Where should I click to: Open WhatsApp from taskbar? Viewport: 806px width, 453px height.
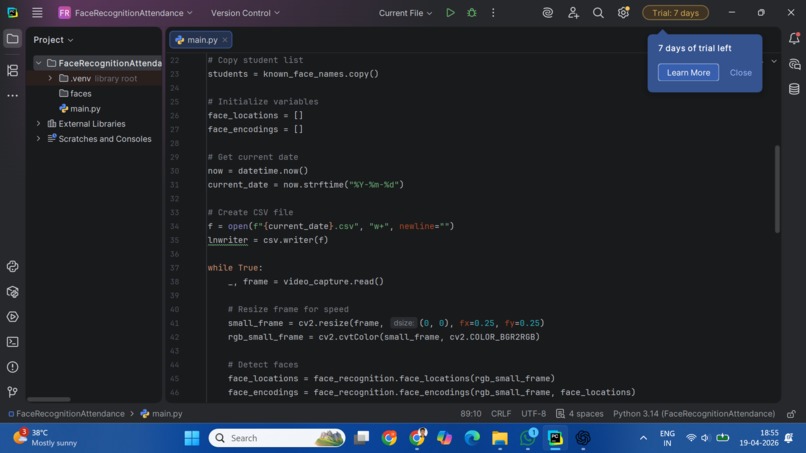point(527,438)
